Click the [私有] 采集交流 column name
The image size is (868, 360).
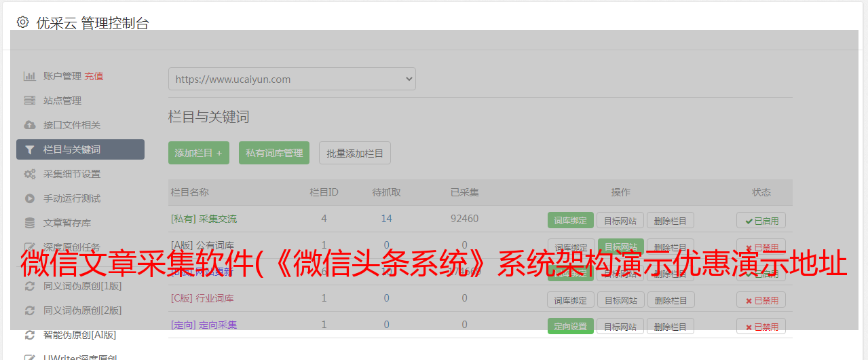(x=204, y=219)
